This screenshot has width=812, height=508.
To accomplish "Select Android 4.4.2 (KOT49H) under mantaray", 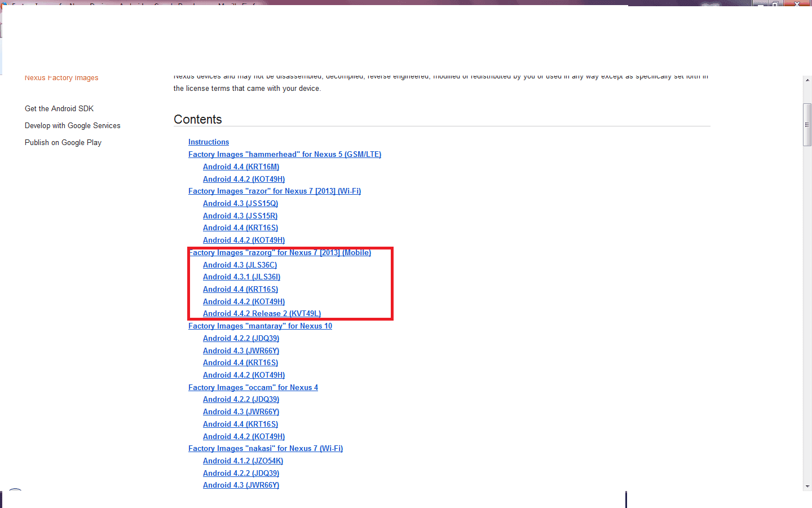I will [244, 375].
